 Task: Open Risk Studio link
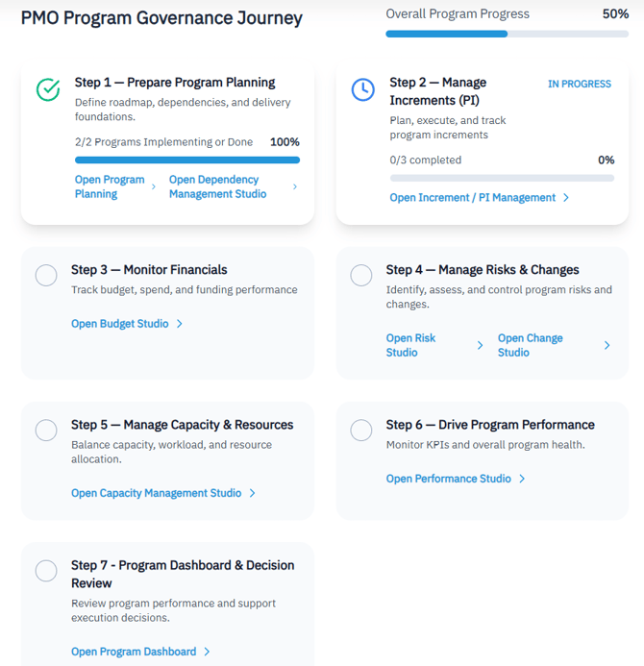coord(411,345)
